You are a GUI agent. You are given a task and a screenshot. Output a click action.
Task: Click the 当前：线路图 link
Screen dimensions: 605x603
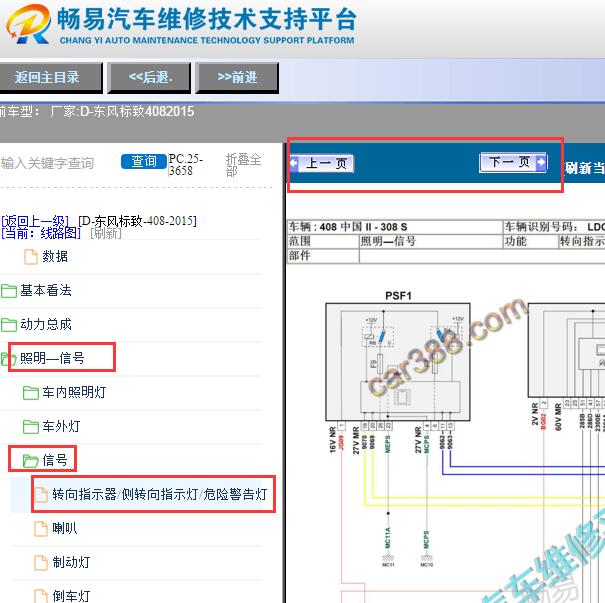41,233
